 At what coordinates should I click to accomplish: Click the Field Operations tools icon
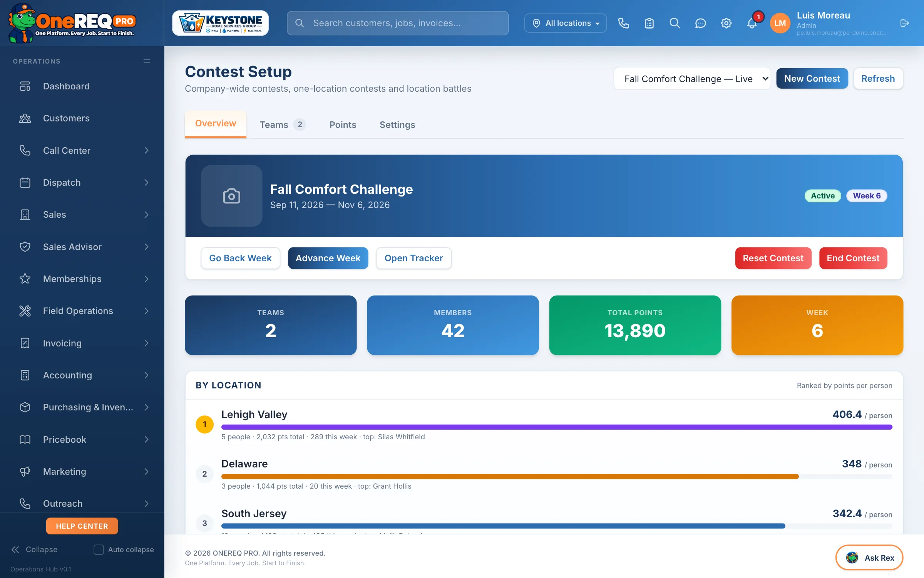point(25,311)
